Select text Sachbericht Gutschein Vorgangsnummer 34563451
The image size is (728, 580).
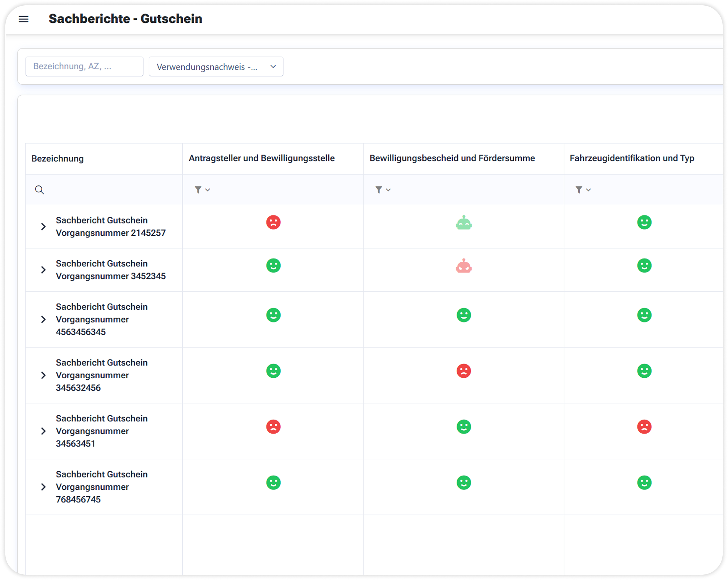(x=102, y=431)
